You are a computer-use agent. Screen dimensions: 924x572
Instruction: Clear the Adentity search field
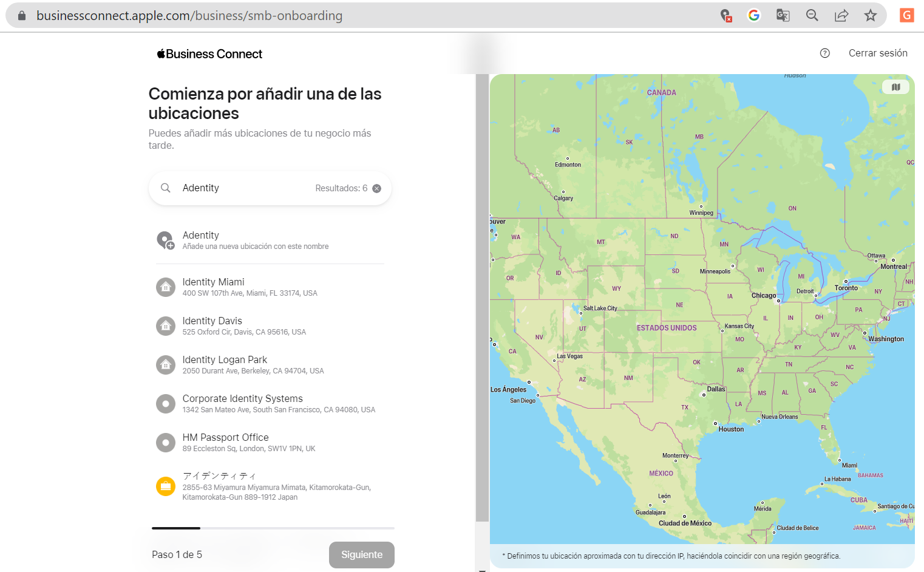click(x=376, y=188)
